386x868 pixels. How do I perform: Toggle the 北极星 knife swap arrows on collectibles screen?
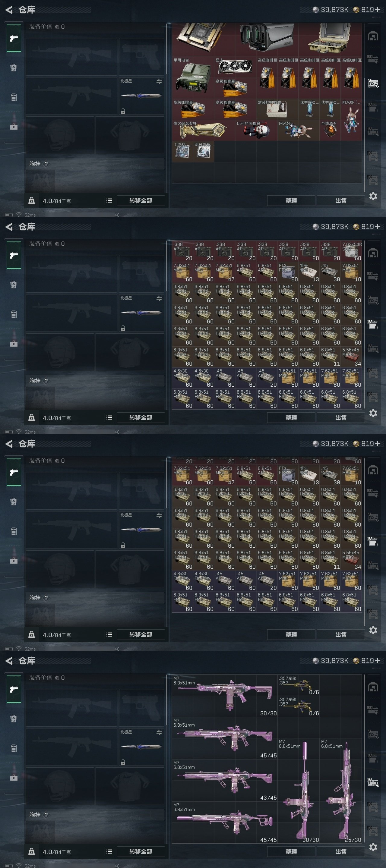pos(159,82)
